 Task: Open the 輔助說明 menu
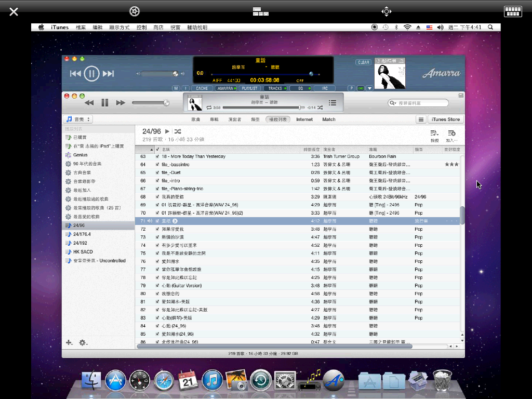point(197,27)
